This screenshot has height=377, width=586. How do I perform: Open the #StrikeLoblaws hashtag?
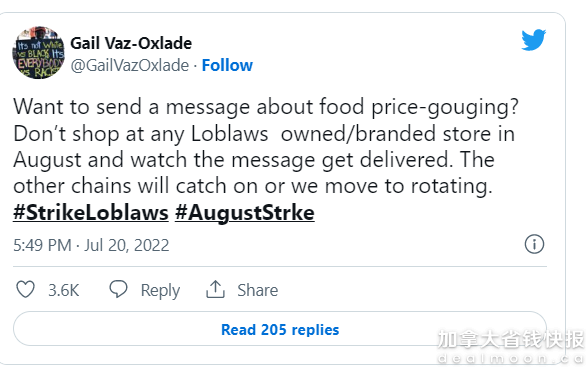91,213
